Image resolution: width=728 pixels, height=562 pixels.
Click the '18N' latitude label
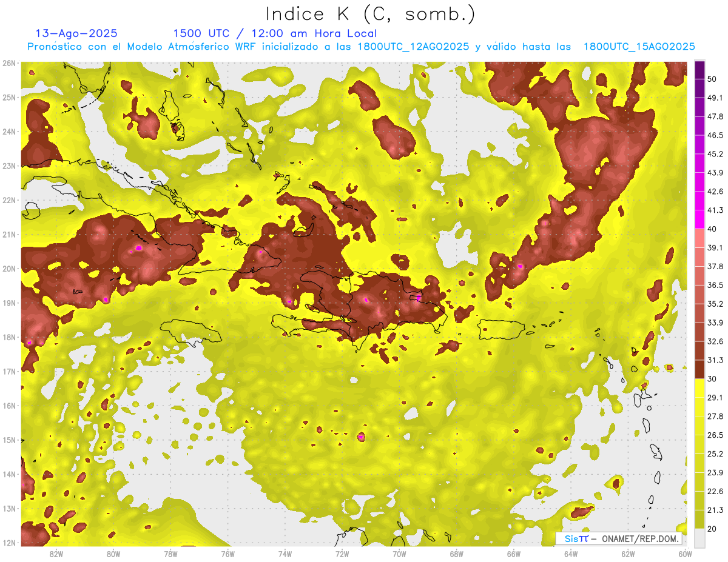[10, 337]
